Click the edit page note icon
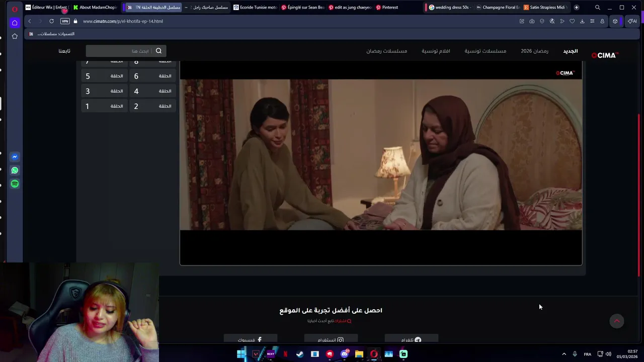Image resolution: width=644 pixels, height=362 pixels. (x=522, y=21)
